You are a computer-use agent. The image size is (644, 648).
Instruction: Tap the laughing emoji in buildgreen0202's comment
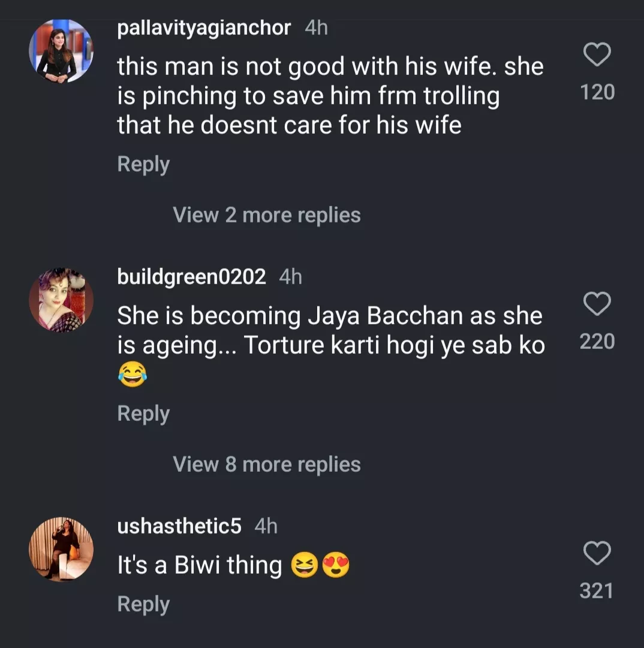point(131,375)
